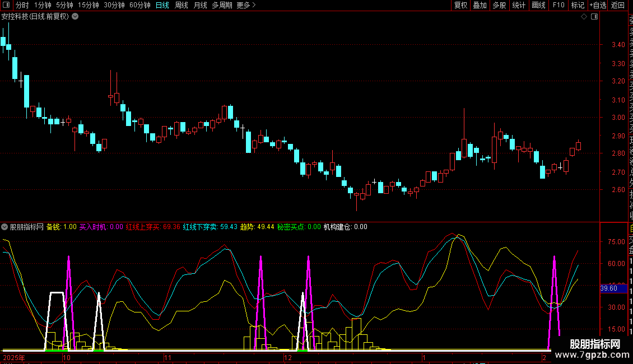Click the panel layout icon at top left
Screen dimensions: 633x364
coord(6,5)
